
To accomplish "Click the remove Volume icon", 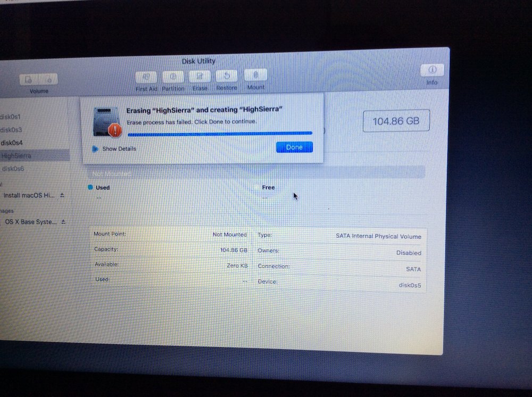I will [48, 79].
